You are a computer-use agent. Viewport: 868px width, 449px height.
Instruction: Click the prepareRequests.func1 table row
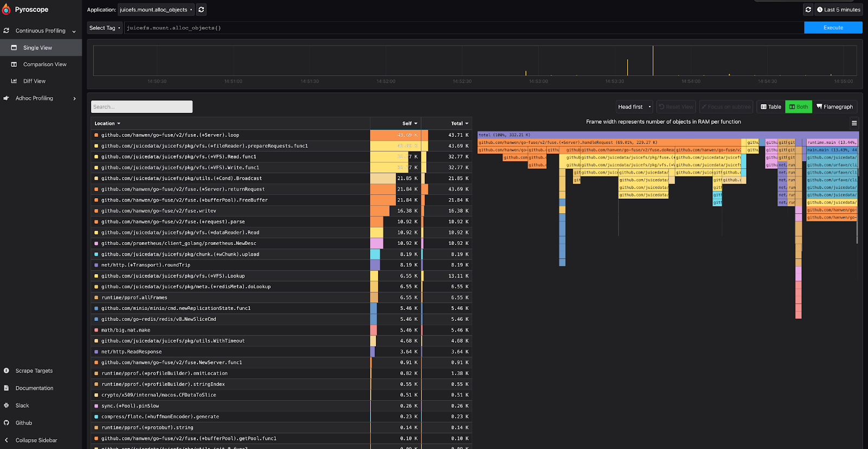pos(282,146)
